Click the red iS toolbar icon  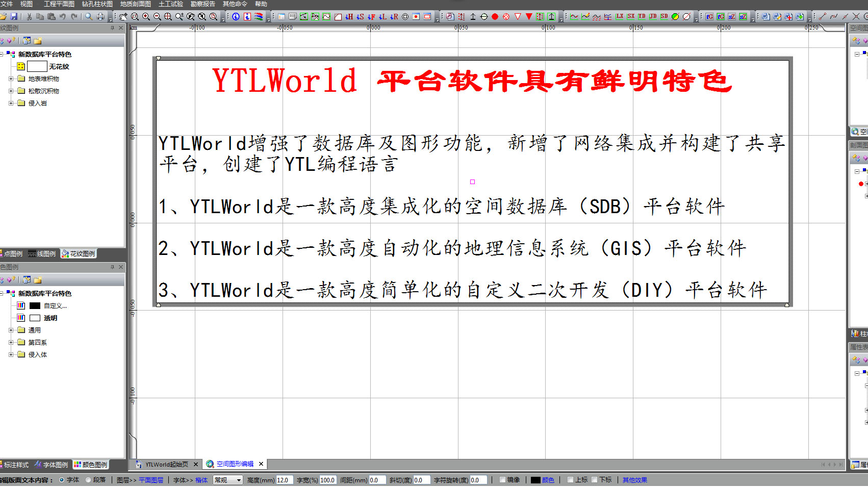[x=360, y=17]
